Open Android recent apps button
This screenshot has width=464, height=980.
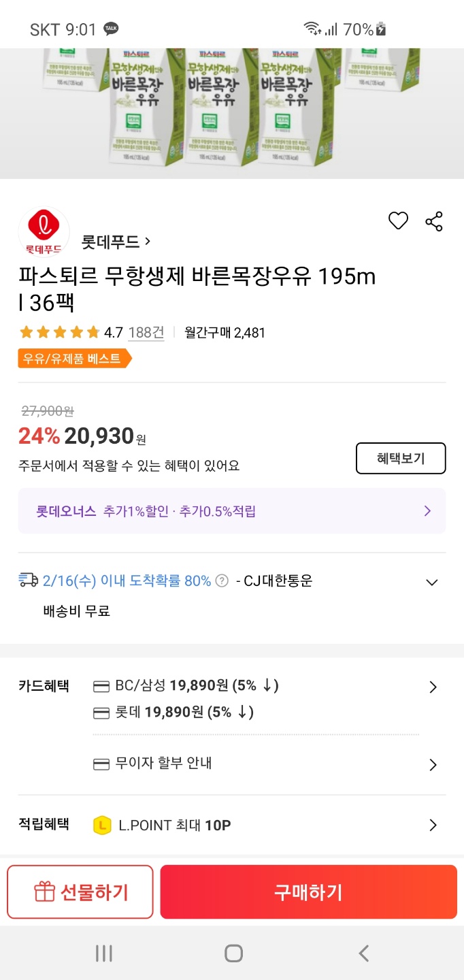(103, 953)
